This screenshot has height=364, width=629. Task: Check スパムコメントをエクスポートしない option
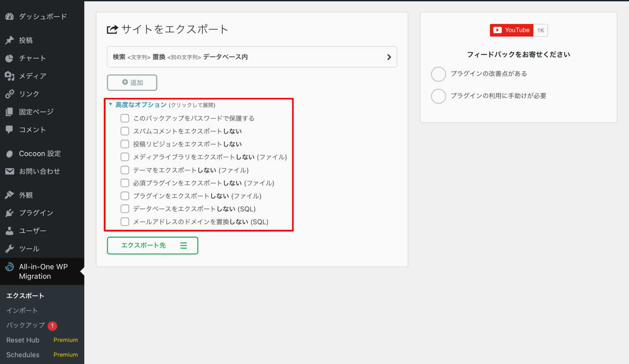[x=125, y=131]
